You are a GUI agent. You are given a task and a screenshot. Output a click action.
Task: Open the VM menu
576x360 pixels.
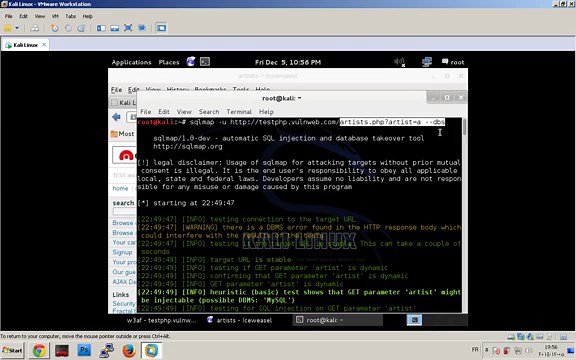click(55, 16)
